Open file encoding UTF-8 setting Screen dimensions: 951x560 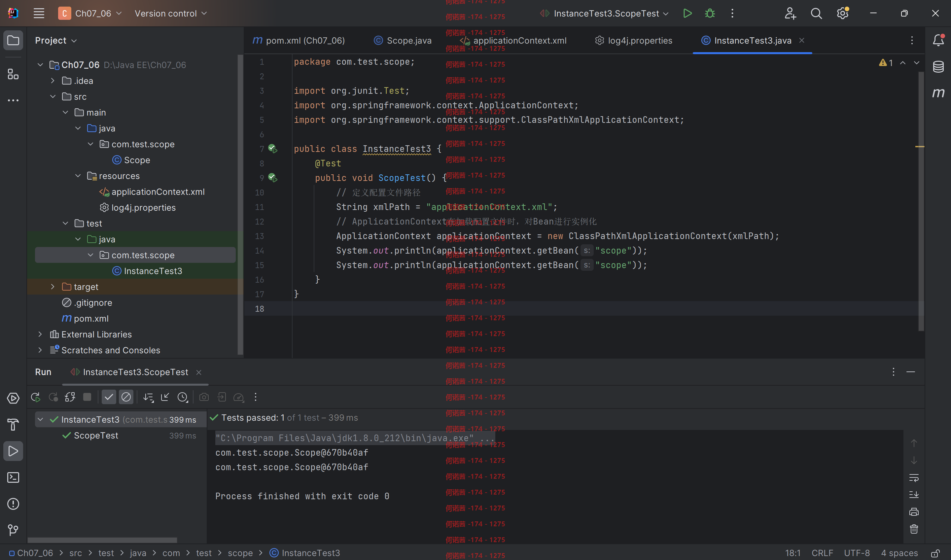pyautogui.click(x=857, y=553)
